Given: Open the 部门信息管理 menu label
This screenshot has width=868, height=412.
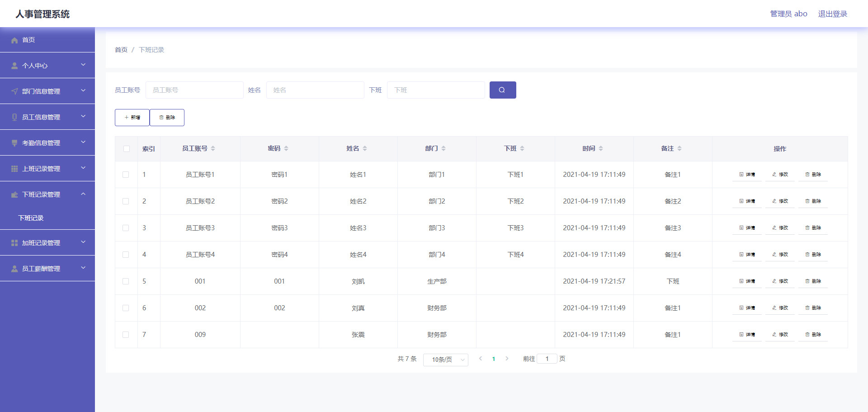Looking at the screenshot, I should point(41,91).
